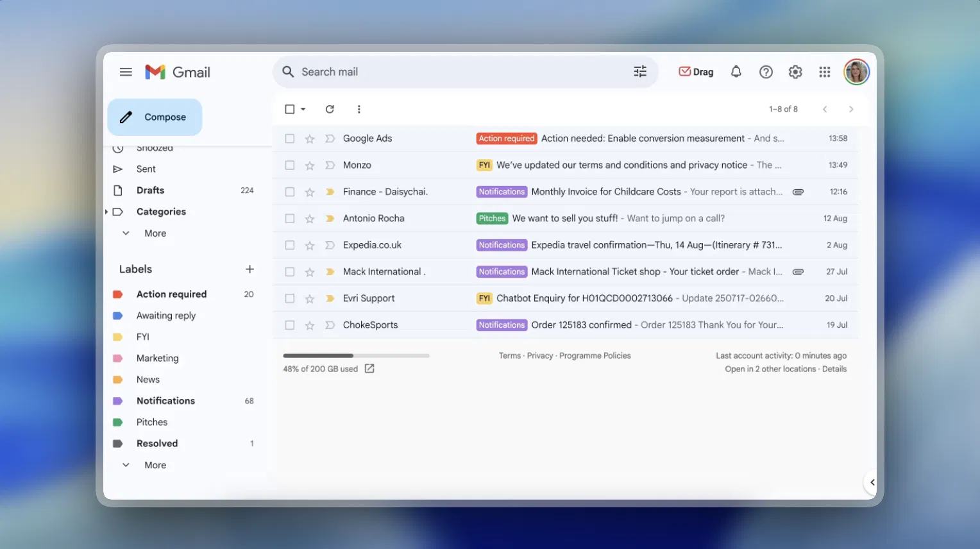Screen dimensions: 980x549
Task: Star the Monzo email
Action: click(x=310, y=165)
